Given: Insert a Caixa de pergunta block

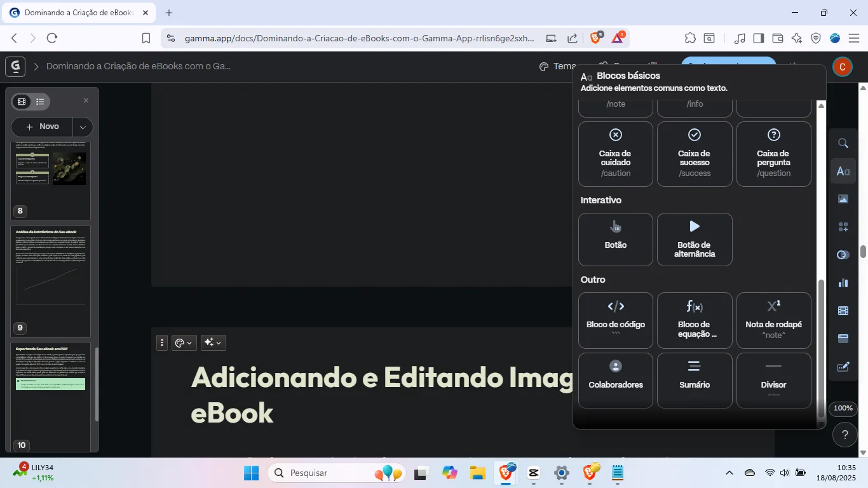Looking at the screenshot, I should click(x=773, y=154).
